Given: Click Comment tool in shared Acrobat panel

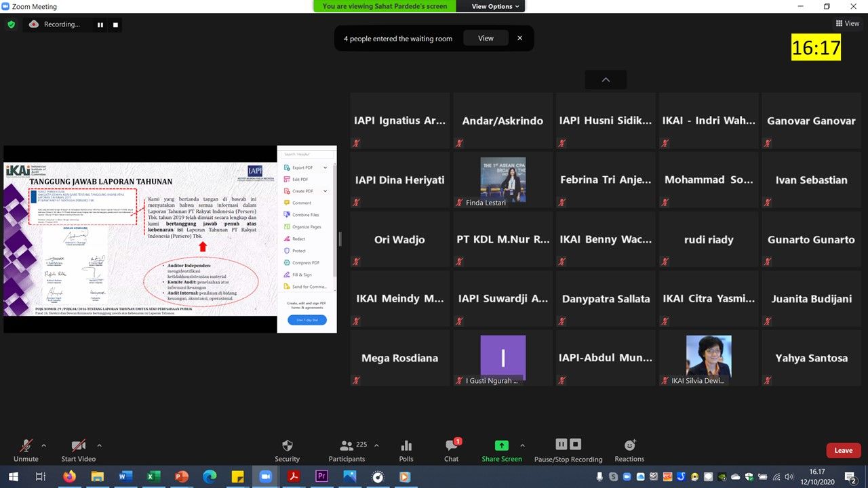Looking at the screenshot, I should [x=302, y=203].
